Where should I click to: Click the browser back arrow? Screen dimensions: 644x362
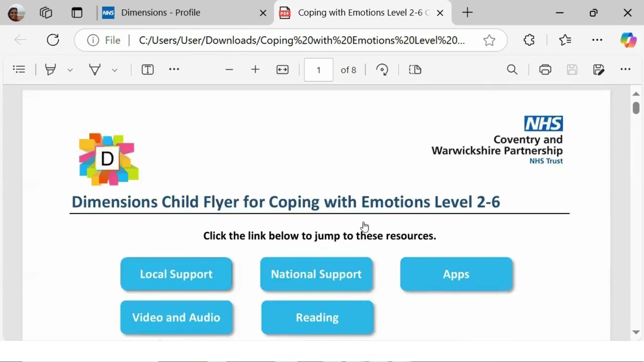pyautogui.click(x=20, y=40)
